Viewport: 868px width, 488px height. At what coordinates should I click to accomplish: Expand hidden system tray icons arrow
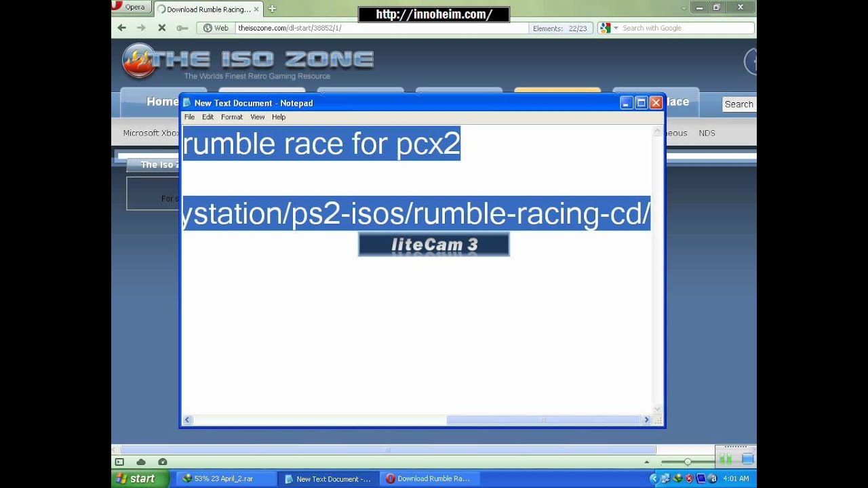(654, 479)
